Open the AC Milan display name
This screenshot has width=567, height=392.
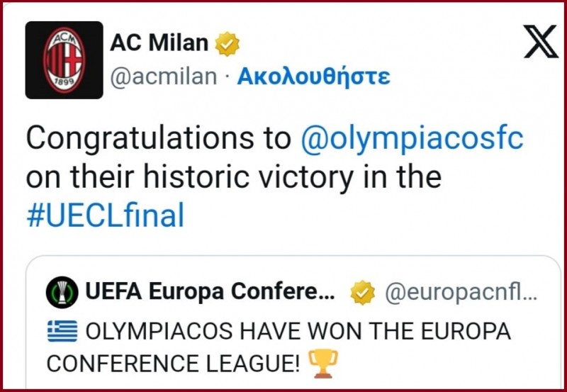coord(159,43)
